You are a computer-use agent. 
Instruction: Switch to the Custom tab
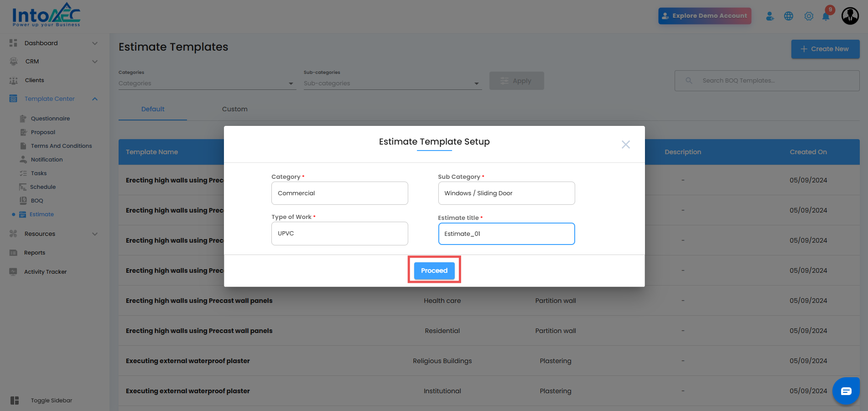point(234,109)
